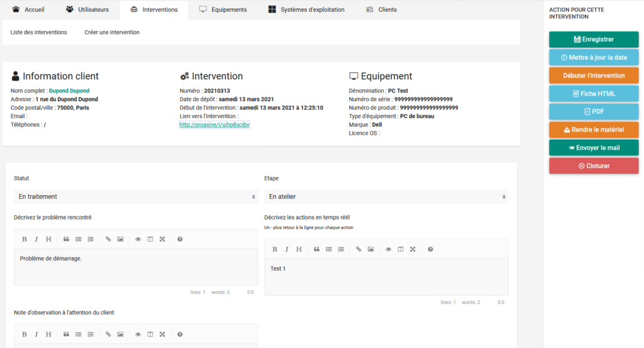644x348 pixels.
Task: Insert image in the real-time actions editor
Action: (370, 249)
